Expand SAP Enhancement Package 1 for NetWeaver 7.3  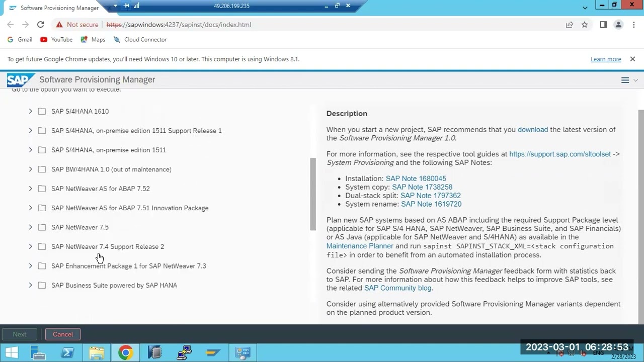click(x=30, y=266)
